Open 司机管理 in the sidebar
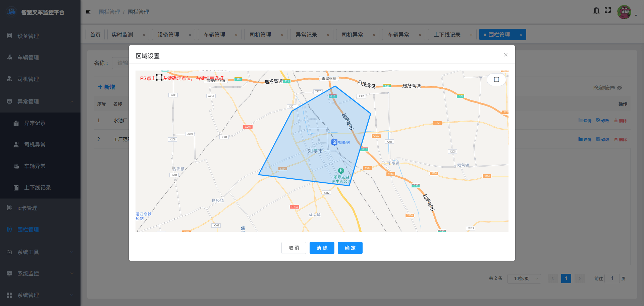 (x=28, y=79)
